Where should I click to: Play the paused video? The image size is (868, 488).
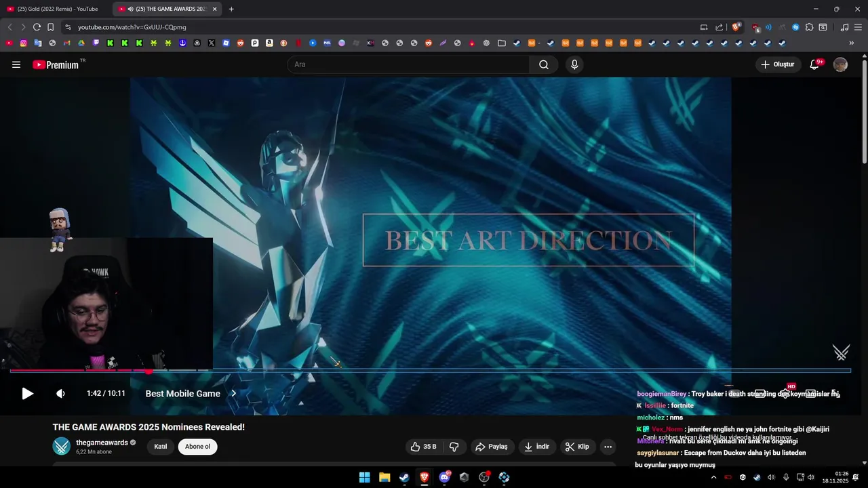click(27, 393)
